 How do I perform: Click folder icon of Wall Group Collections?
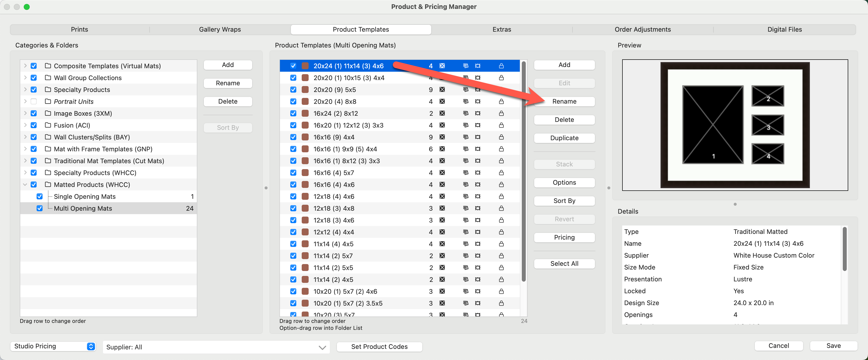pyautogui.click(x=48, y=78)
